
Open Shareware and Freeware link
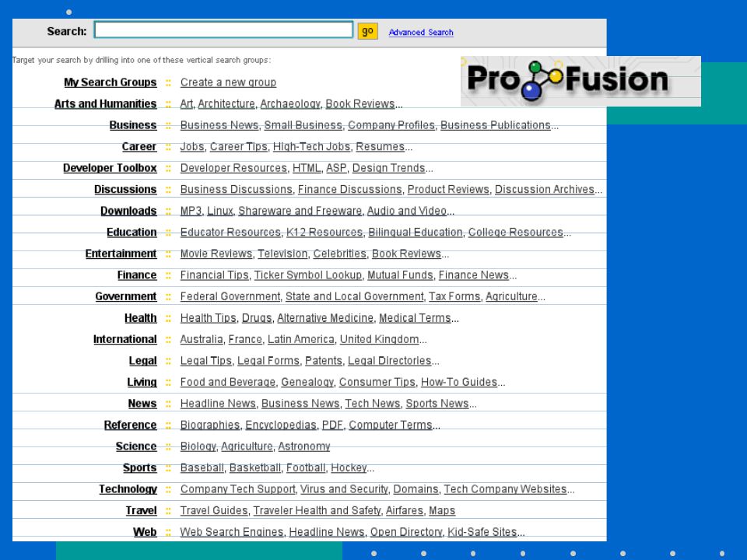tap(300, 211)
